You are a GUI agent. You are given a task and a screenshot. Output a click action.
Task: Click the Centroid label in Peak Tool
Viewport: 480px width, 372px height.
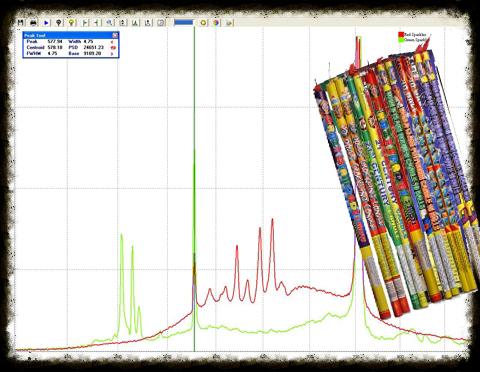pyautogui.click(x=35, y=48)
